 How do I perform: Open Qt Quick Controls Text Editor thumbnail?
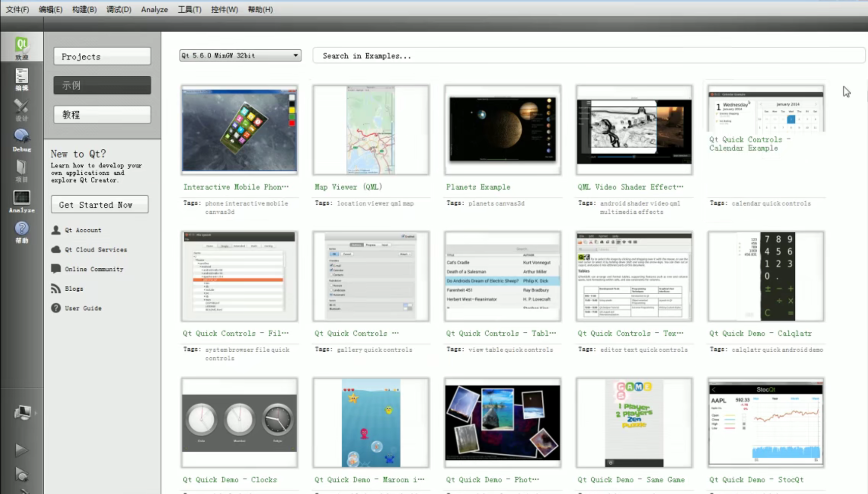coord(634,276)
